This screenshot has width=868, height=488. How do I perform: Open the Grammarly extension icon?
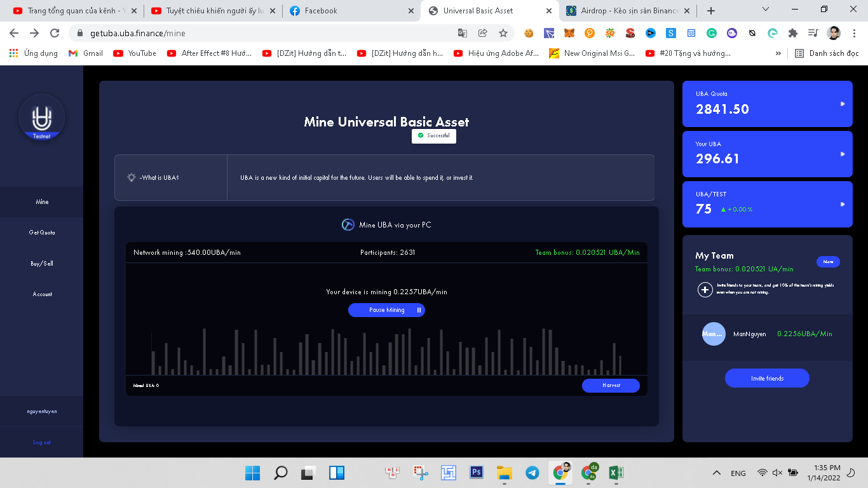pos(712,33)
